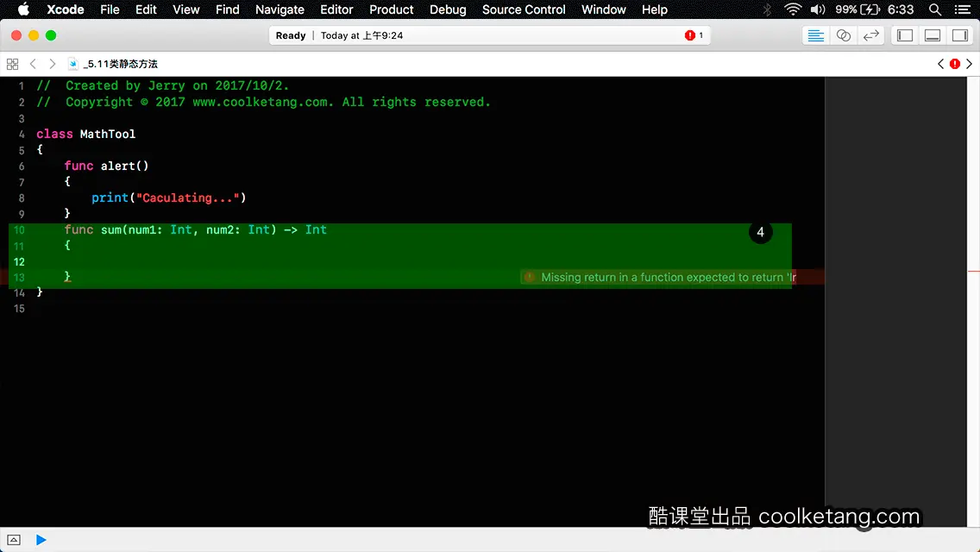980x552 pixels.
Task: Click the volume speaker icon
Action: 818,9
